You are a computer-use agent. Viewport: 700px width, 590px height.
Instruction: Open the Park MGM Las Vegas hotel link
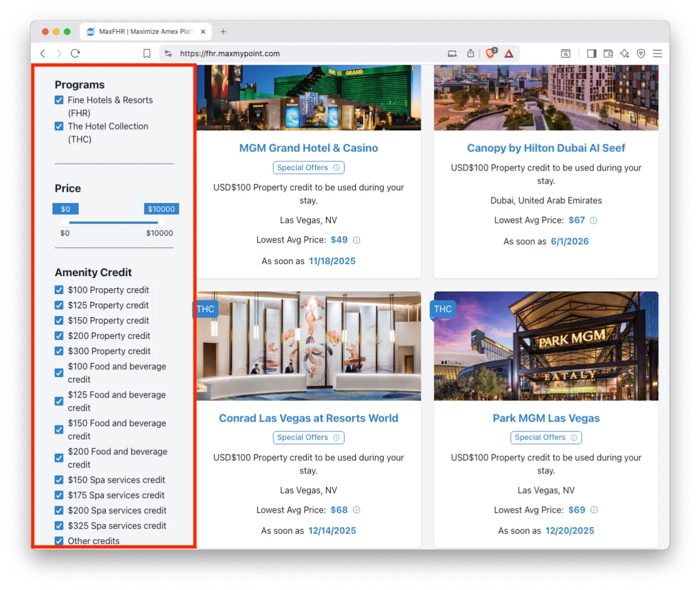[546, 418]
